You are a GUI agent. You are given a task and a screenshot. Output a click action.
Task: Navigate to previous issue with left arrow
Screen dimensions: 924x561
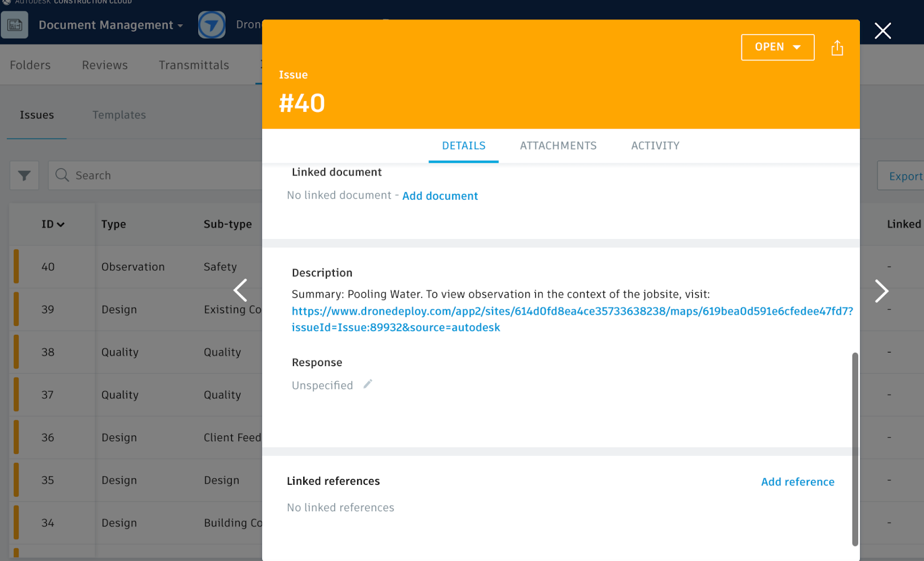[241, 290]
